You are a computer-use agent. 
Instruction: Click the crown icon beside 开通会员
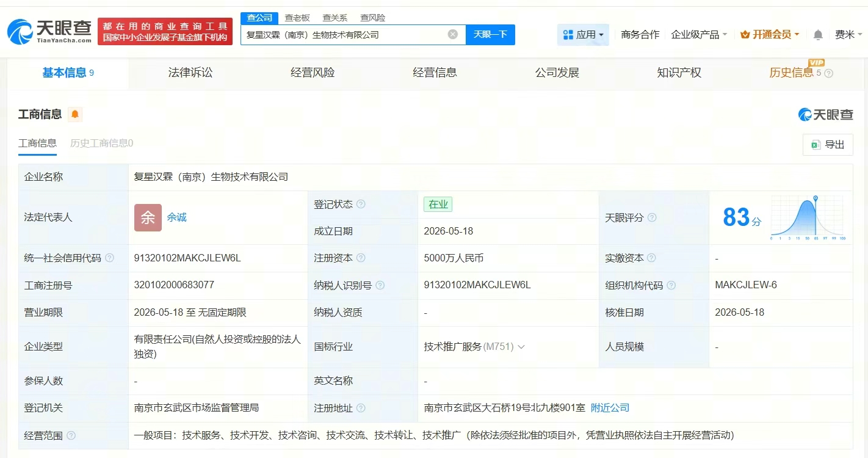click(x=745, y=35)
